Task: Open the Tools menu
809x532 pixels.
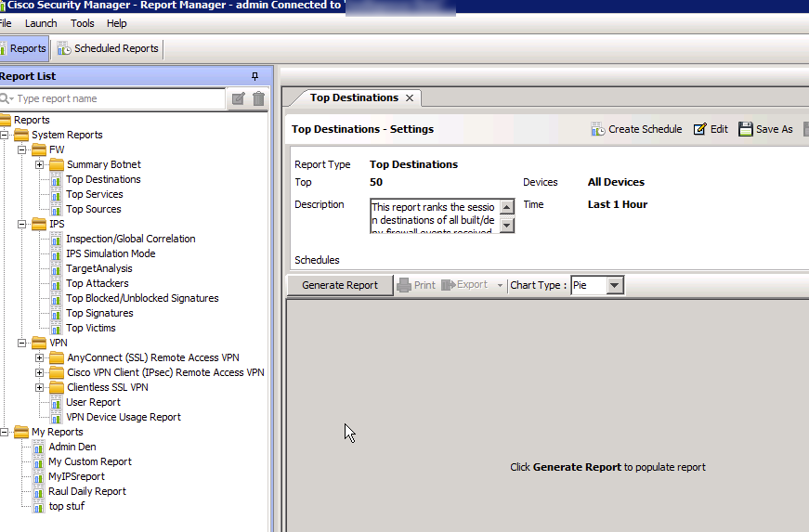Action: (x=83, y=23)
